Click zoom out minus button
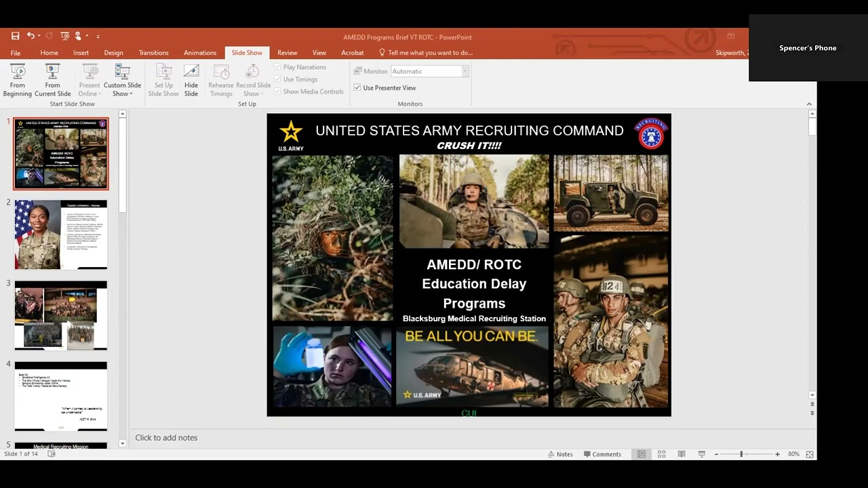The width and height of the screenshot is (868, 488). pyautogui.click(x=716, y=454)
